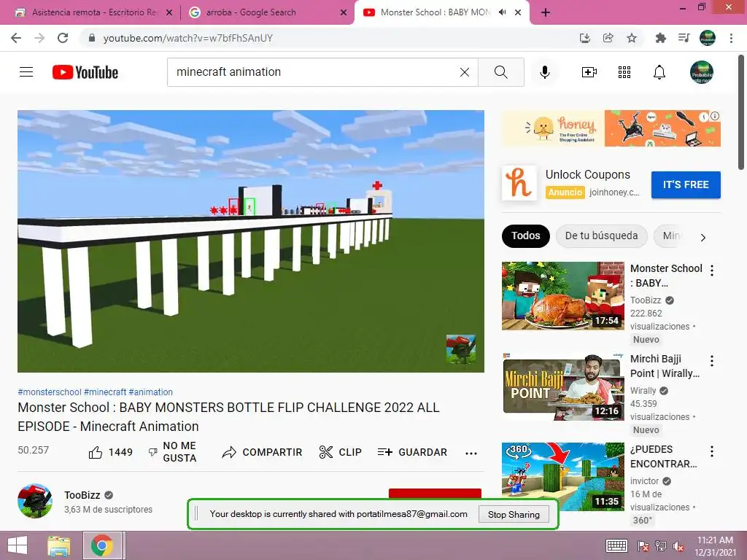Open the YouTube hamburger guide menu

pyautogui.click(x=26, y=72)
